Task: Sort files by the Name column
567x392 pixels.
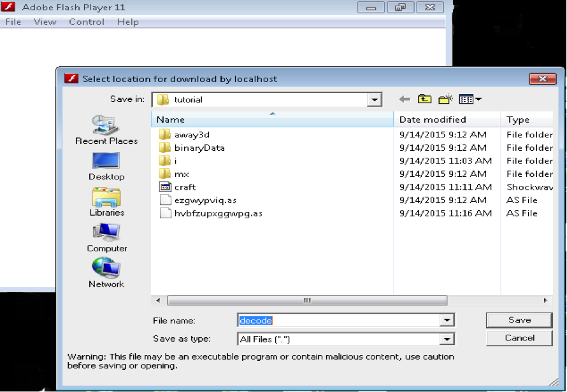Action: click(272, 120)
